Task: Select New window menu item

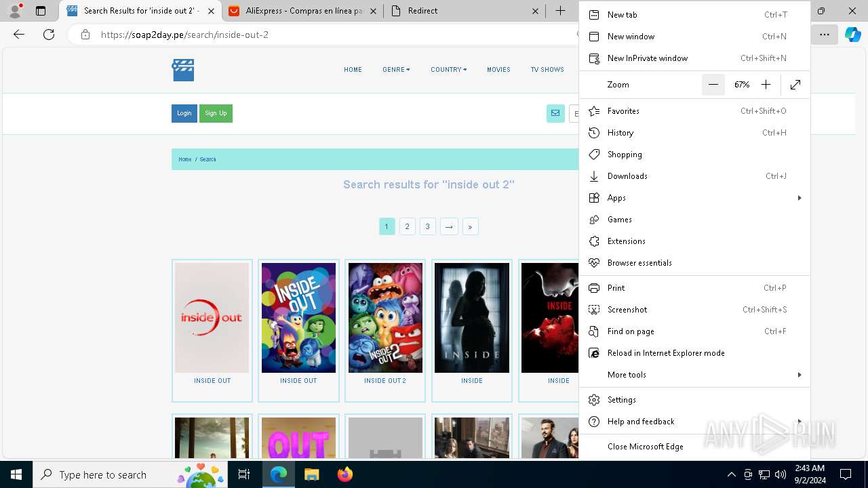Action: coord(695,37)
